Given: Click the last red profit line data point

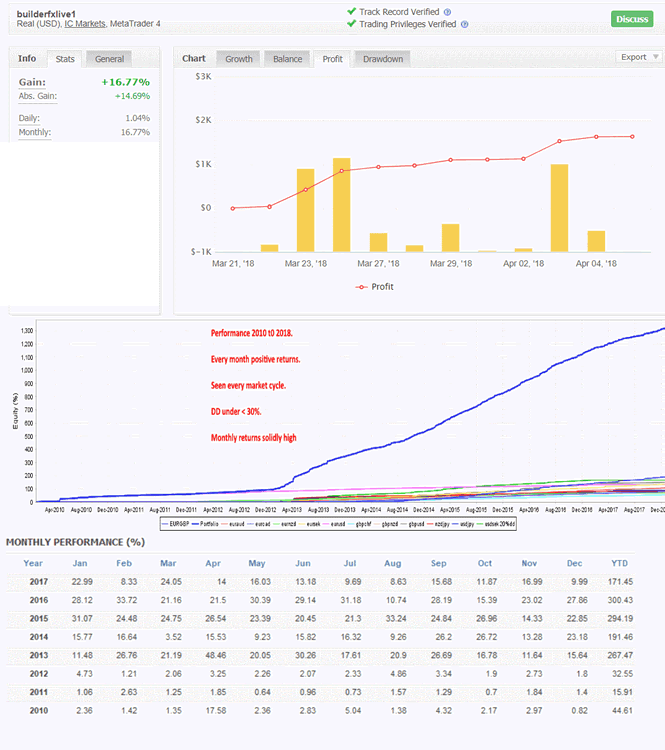Looking at the screenshot, I should click(x=632, y=137).
